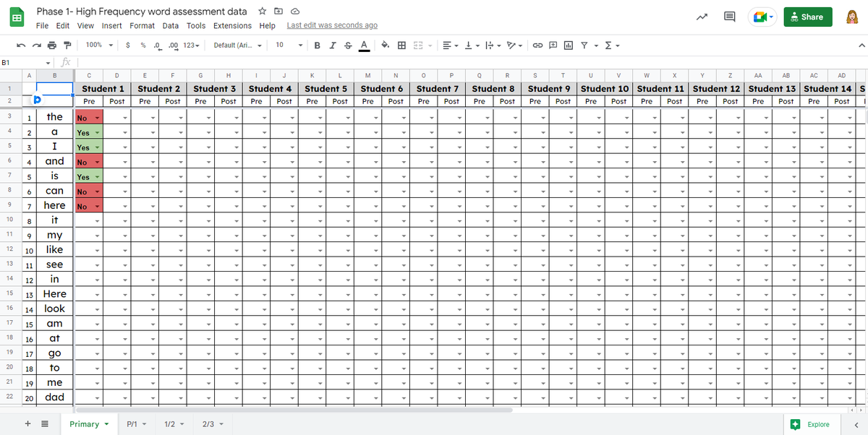Image resolution: width=868 pixels, height=435 pixels.
Task: Switch to the 1/2 sheet tab
Action: 174,424
